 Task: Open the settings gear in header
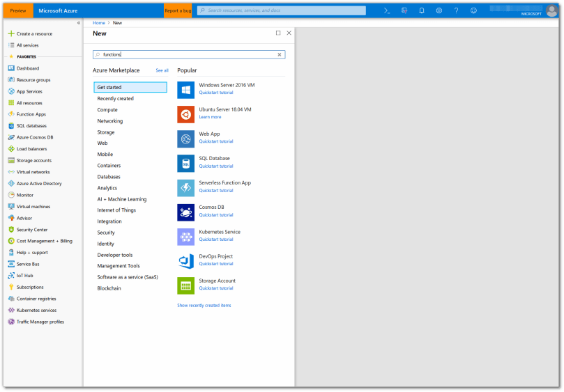[439, 10]
